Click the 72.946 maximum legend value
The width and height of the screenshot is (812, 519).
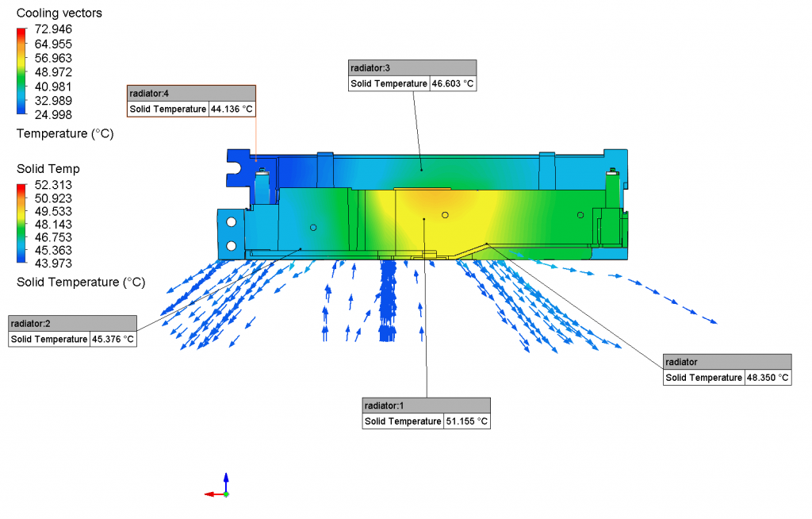(x=53, y=30)
